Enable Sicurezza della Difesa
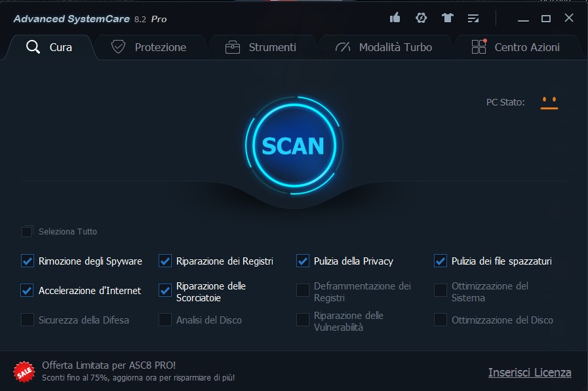Image resolution: width=588 pixels, height=391 pixels. [x=28, y=320]
